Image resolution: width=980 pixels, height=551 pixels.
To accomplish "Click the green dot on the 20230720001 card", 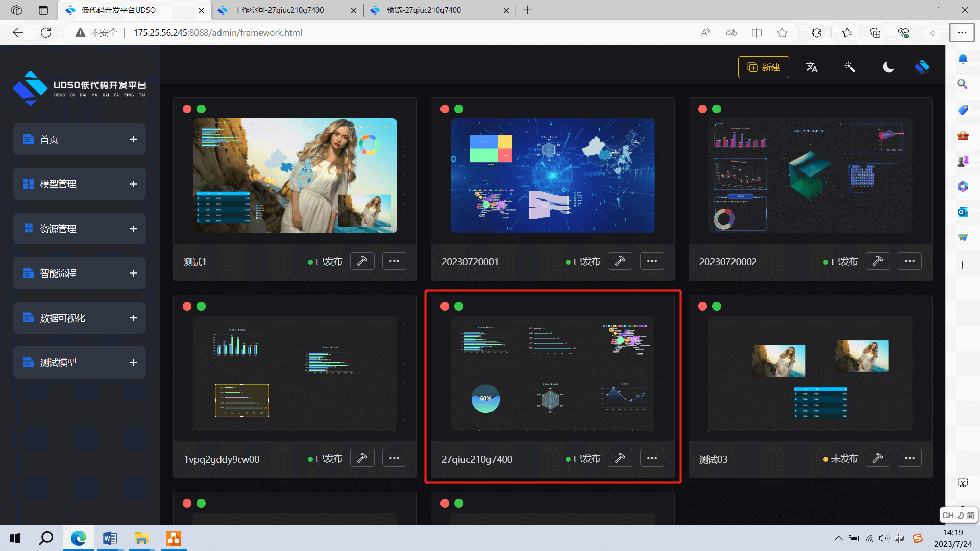I will (459, 109).
